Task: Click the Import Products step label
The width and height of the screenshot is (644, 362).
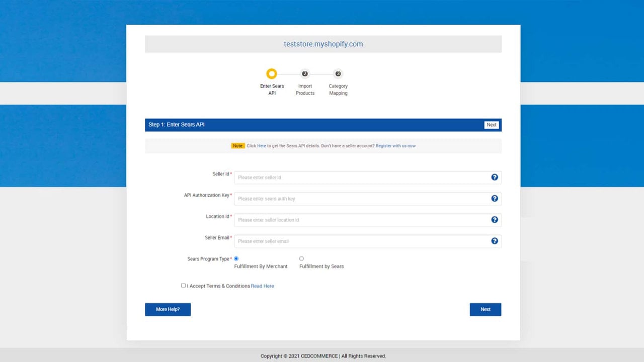Action: (x=305, y=89)
